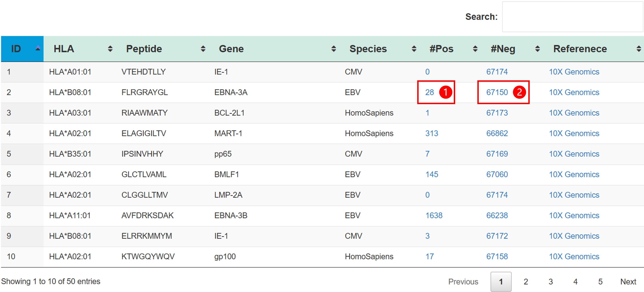The image size is (644, 292).
Task: Sort table by ID column arrow
Action: coord(38,49)
